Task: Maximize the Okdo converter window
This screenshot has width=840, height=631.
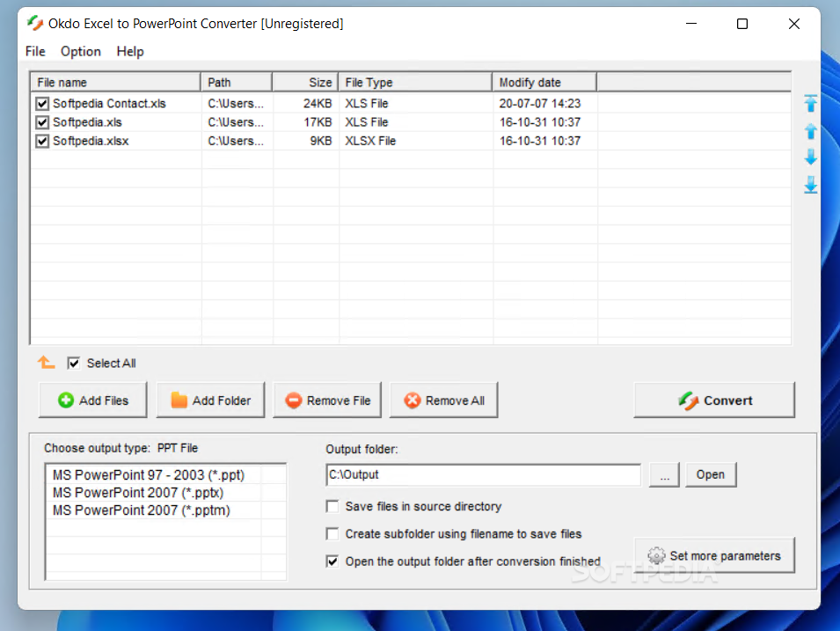Action: coord(742,24)
